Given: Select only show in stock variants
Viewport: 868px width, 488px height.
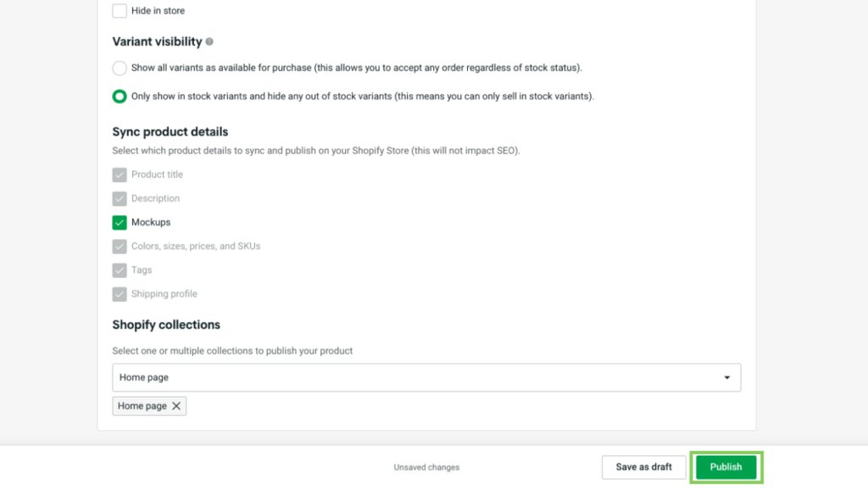Looking at the screenshot, I should point(119,96).
